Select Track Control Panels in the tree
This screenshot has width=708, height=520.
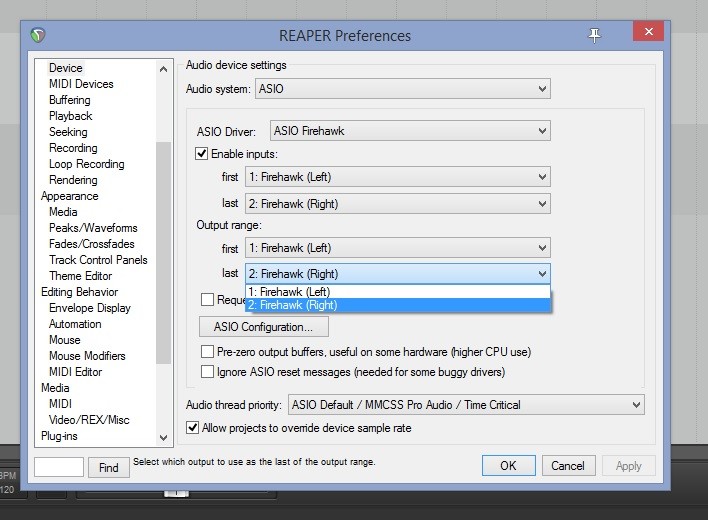(x=98, y=260)
